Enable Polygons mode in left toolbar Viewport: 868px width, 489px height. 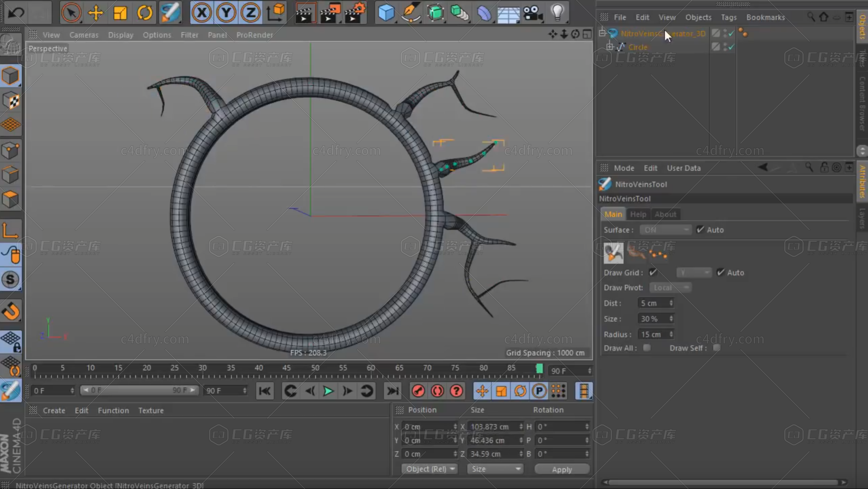11,199
